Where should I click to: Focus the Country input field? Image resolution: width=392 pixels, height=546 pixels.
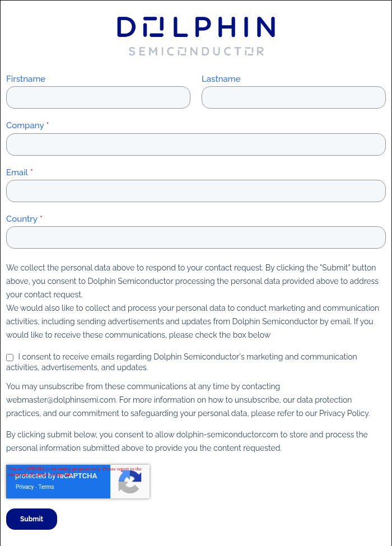pos(196,237)
